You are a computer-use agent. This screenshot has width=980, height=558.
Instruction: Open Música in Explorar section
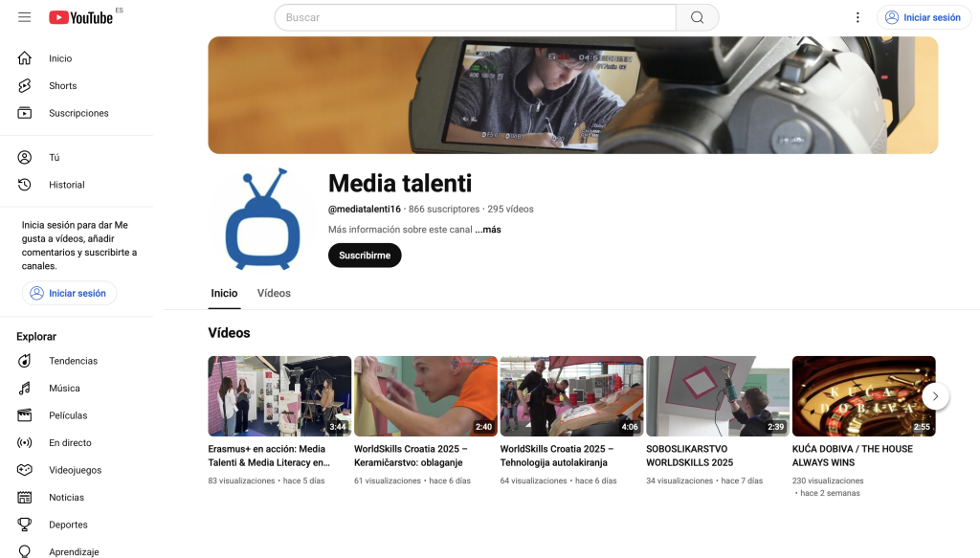[x=64, y=389]
